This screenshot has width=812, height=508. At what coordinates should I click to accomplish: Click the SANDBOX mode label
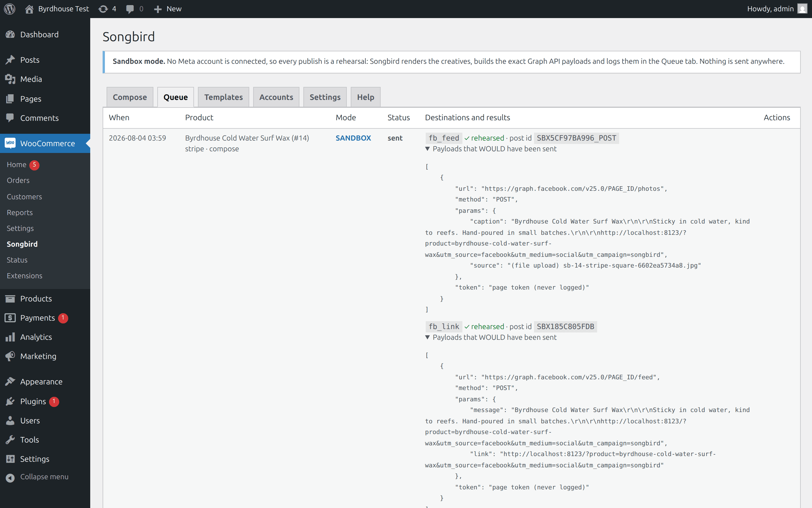point(353,138)
